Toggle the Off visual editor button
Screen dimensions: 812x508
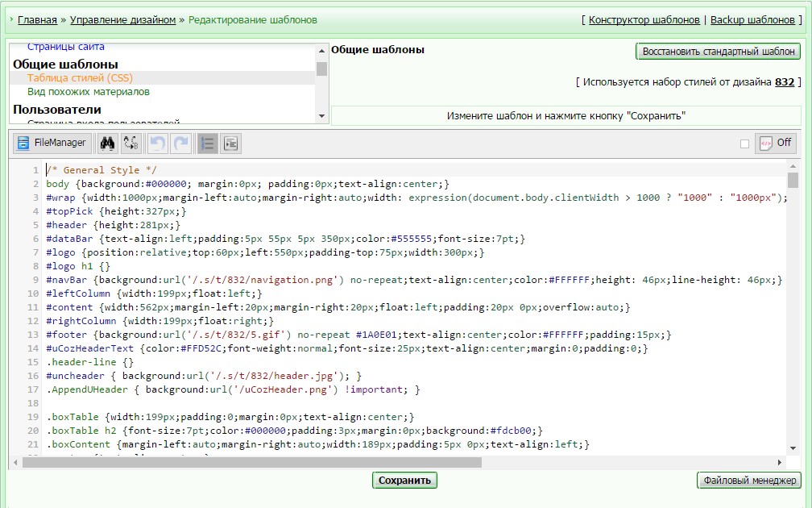775,143
